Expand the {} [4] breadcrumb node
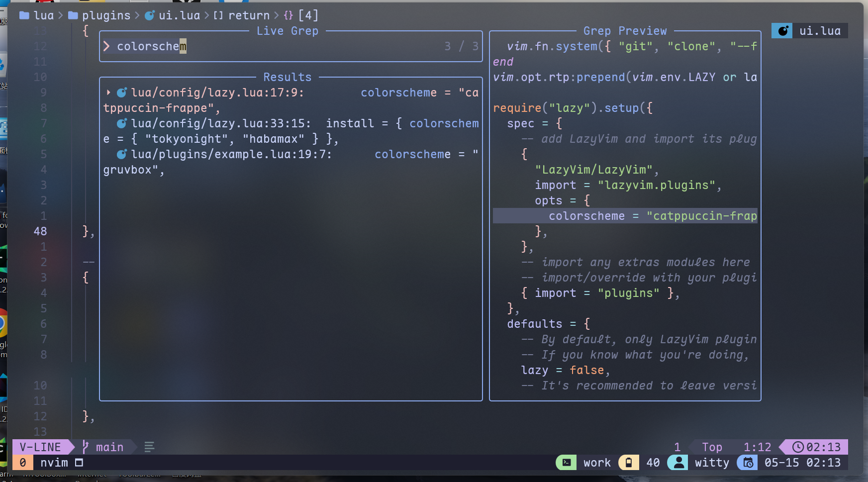Screen dimensions: 868x482 (x=300, y=15)
